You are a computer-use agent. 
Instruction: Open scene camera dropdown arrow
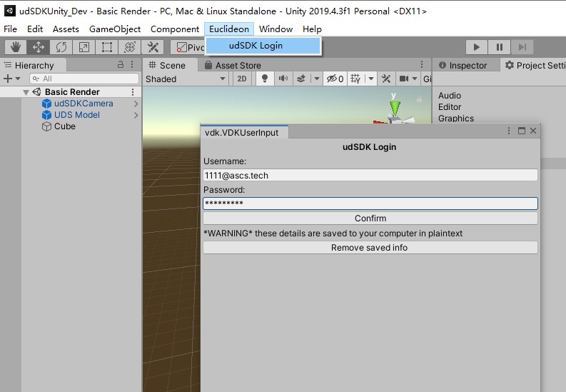click(415, 79)
